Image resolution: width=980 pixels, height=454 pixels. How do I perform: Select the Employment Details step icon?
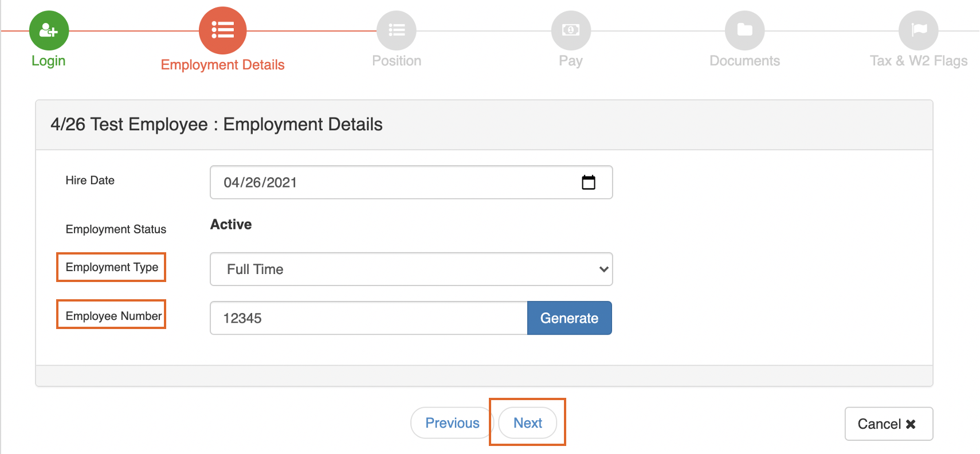coord(222,30)
